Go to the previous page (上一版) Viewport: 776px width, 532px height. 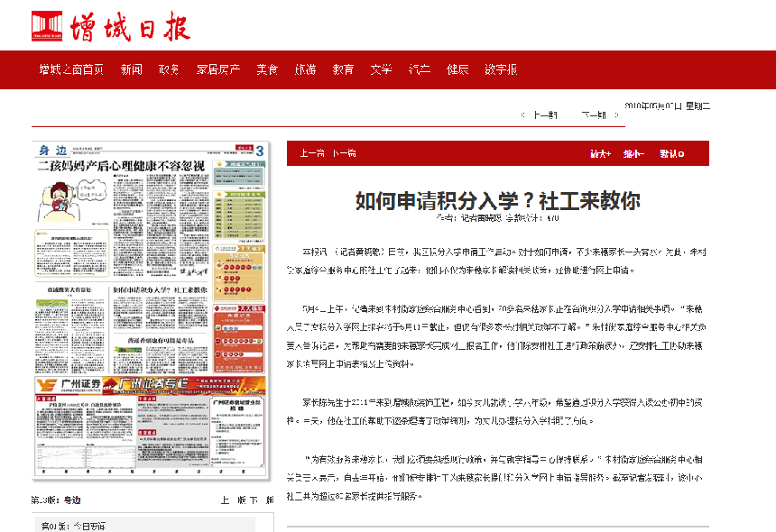pos(232,500)
